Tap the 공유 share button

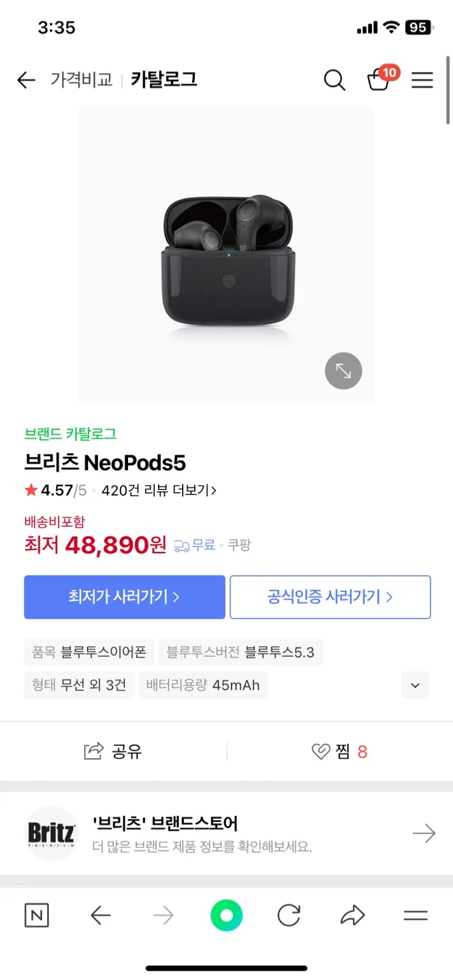coord(113,751)
